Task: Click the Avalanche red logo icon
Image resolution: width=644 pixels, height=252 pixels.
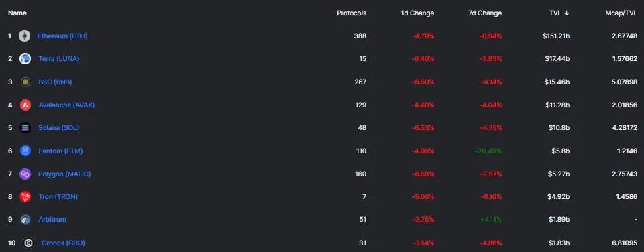Action: coord(25,105)
